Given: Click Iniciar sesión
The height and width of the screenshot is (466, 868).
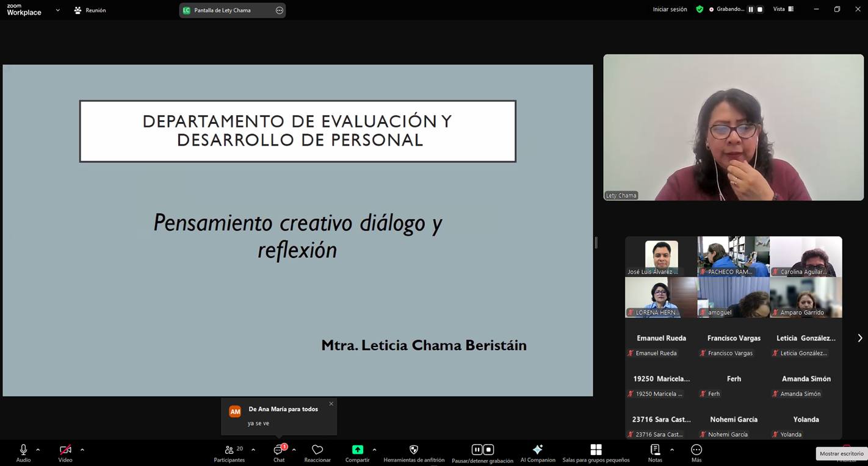Looking at the screenshot, I should (669, 9).
